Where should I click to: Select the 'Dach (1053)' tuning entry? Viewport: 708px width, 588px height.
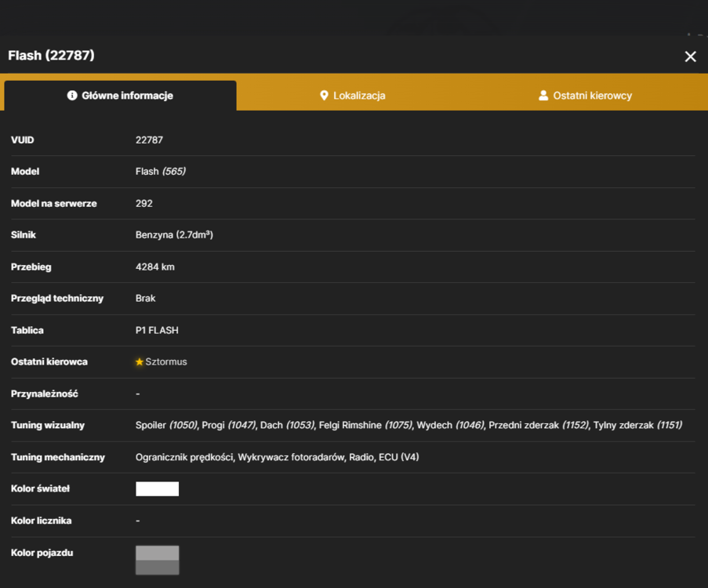click(287, 426)
